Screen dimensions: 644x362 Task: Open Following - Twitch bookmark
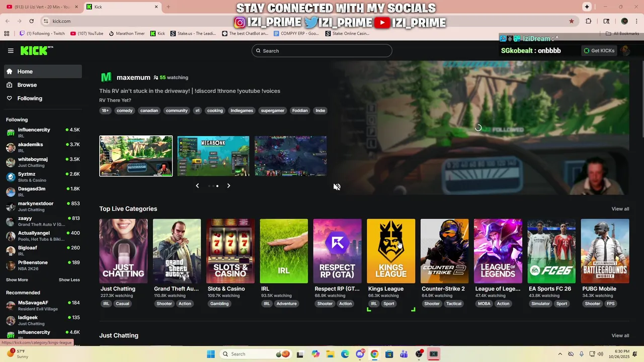[42, 34]
